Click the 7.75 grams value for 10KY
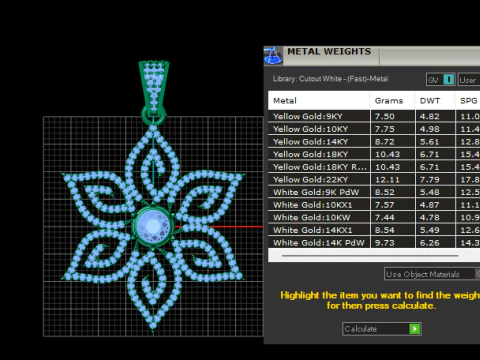This screenshot has width=480, height=360. tap(385, 129)
